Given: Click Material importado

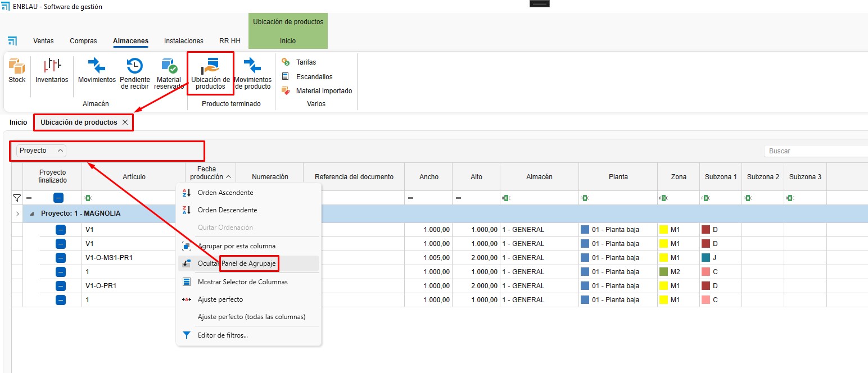Looking at the screenshot, I should (324, 91).
